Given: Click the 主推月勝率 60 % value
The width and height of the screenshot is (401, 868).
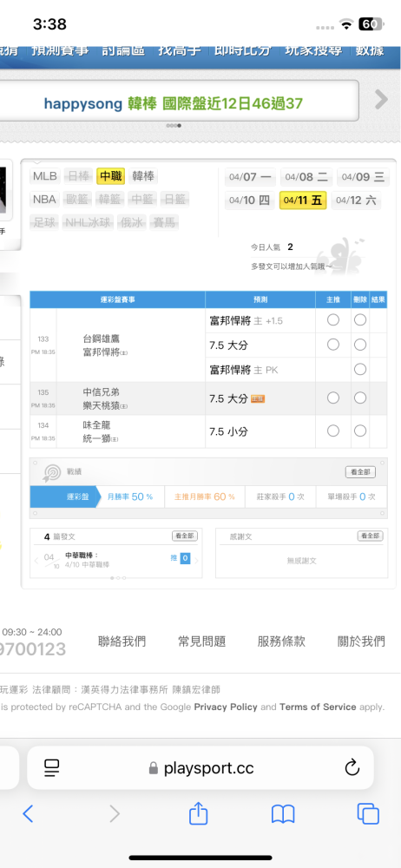Looking at the screenshot, I should pos(204,496).
